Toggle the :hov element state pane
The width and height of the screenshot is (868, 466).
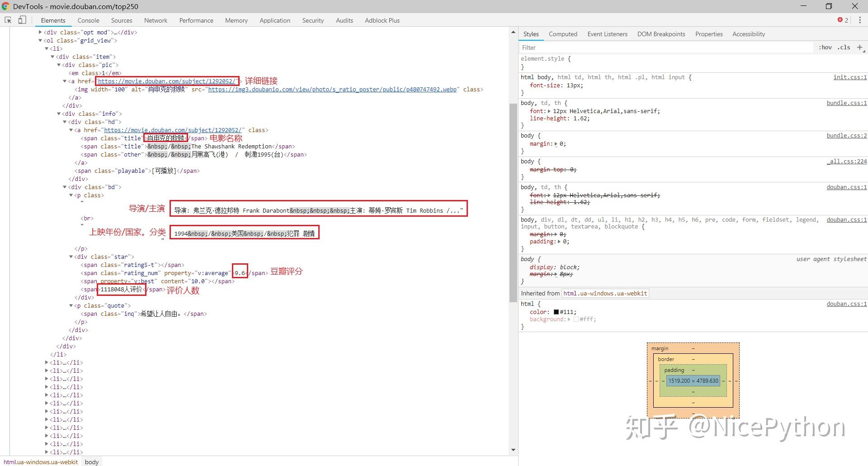click(825, 48)
